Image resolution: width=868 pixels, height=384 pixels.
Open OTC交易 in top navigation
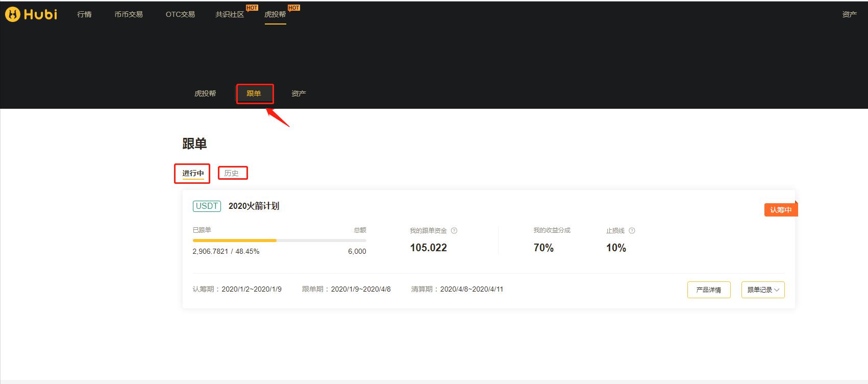(180, 14)
